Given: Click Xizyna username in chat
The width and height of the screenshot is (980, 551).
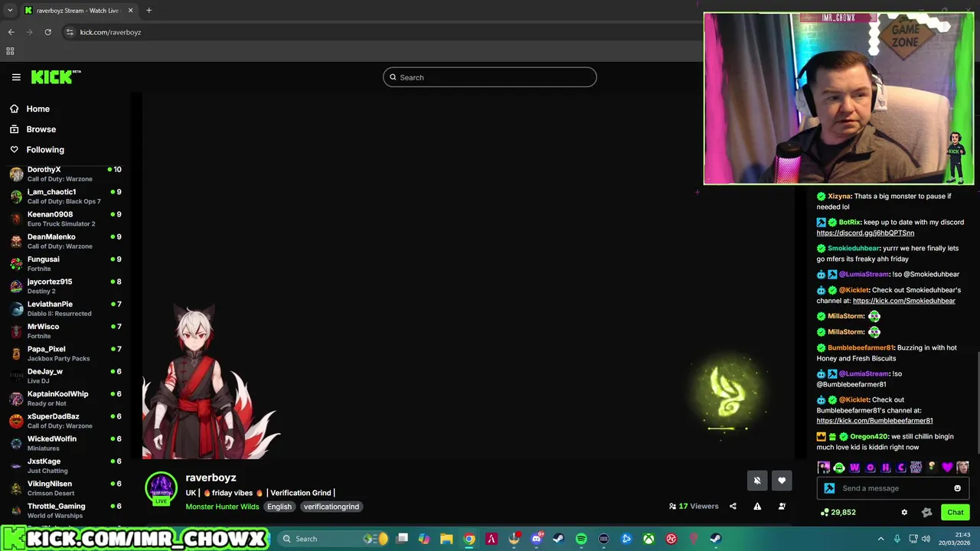Looking at the screenshot, I should pos(839,196).
